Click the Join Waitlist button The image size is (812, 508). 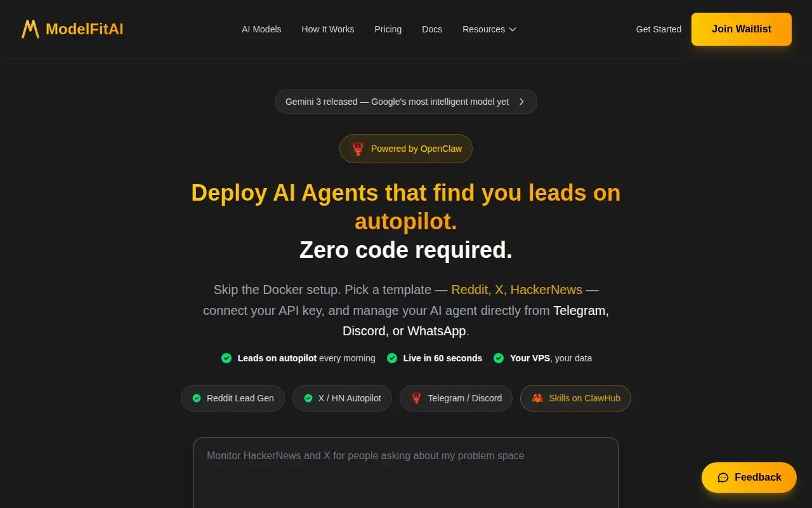pyautogui.click(x=742, y=29)
